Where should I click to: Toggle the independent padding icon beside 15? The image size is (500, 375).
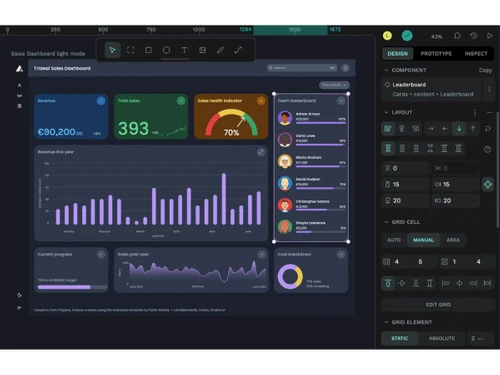pos(488,184)
